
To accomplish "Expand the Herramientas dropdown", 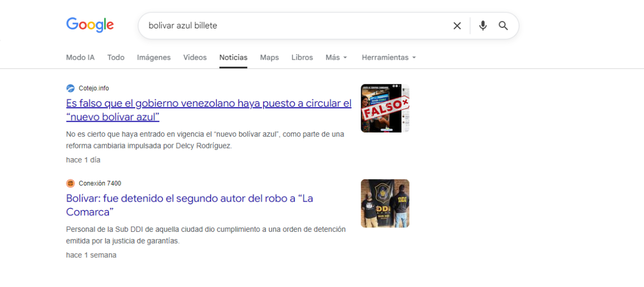I will [389, 57].
